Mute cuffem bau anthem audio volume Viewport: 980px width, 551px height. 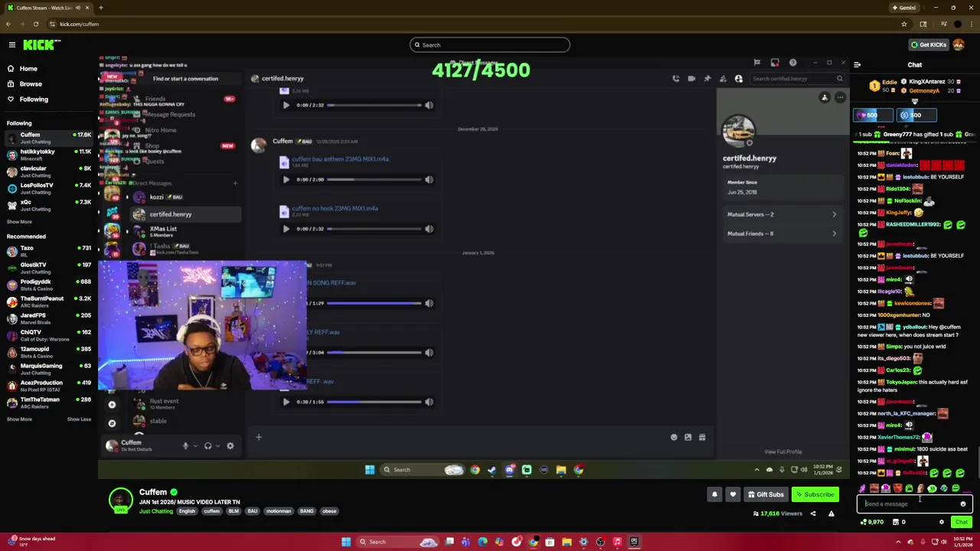(x=429, y=180)
